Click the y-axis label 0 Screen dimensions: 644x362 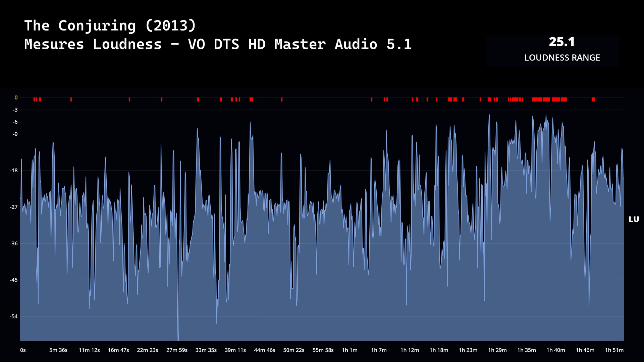coord(16,98)
